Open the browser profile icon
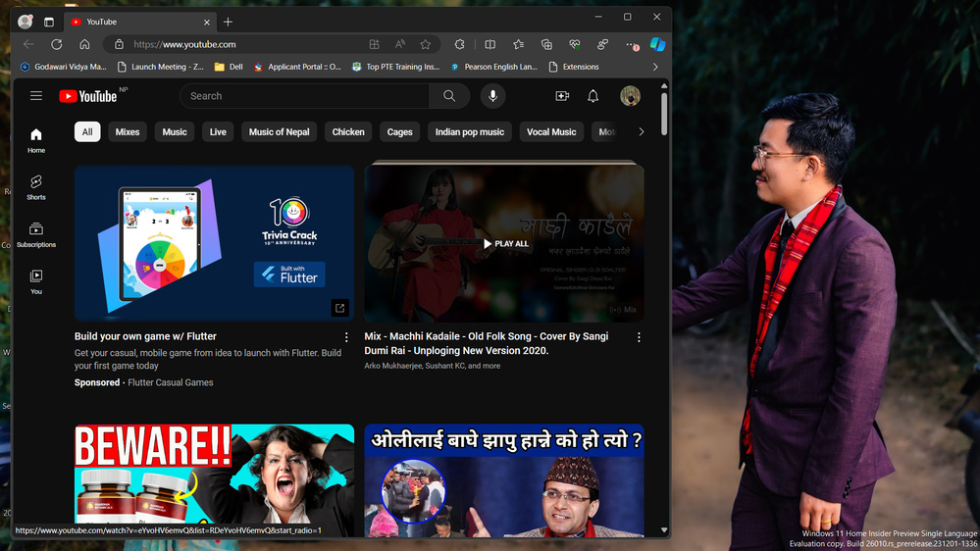 [x=26, y=22]
